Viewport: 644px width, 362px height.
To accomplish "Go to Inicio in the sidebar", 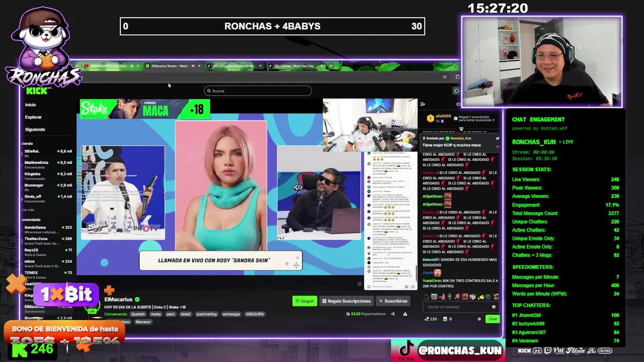I will [31, 105].
